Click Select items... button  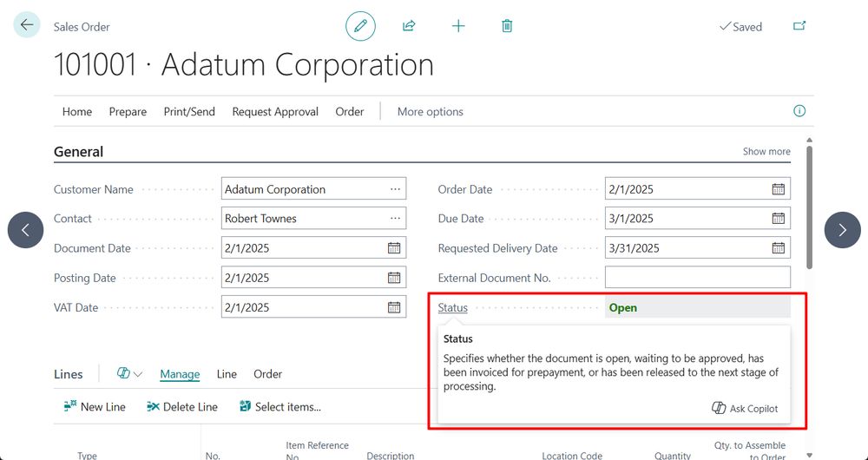[280, 407]
